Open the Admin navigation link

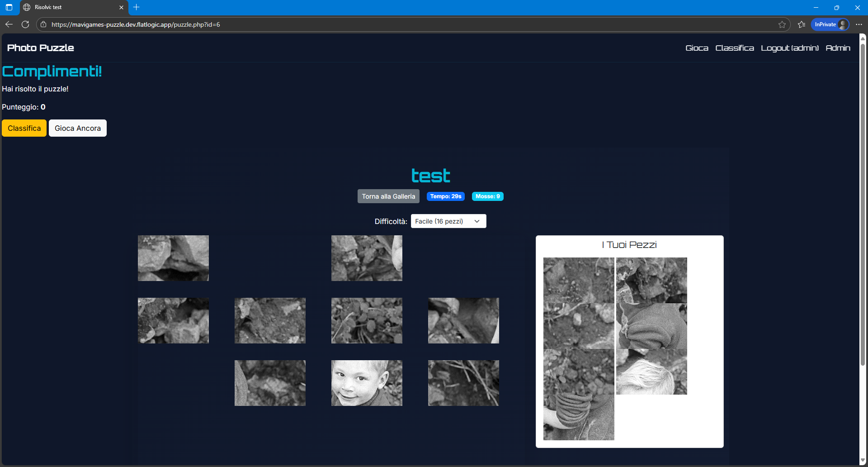click(838, 48)
